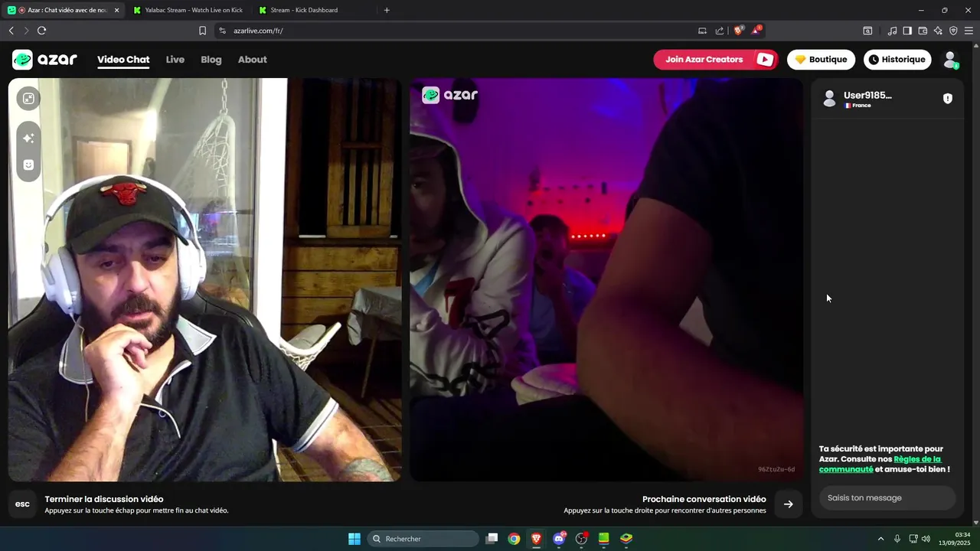Click the expand/resize video icon on the local camera

point(28,98)
